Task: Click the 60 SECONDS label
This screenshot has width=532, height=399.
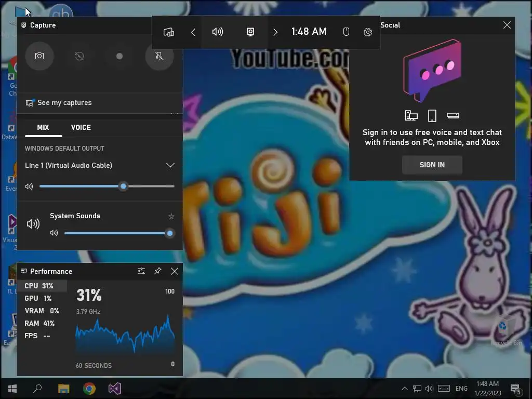Action: [x=94, y=365]
